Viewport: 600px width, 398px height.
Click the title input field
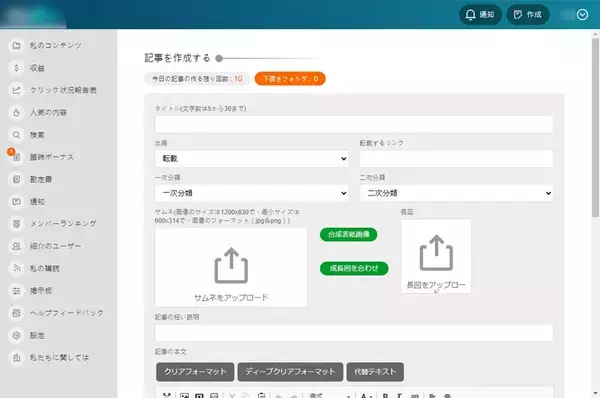(354, 124)
